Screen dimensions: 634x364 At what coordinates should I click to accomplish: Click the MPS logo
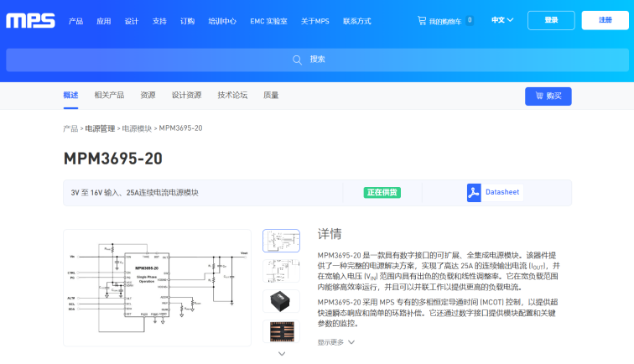(30, 21)
